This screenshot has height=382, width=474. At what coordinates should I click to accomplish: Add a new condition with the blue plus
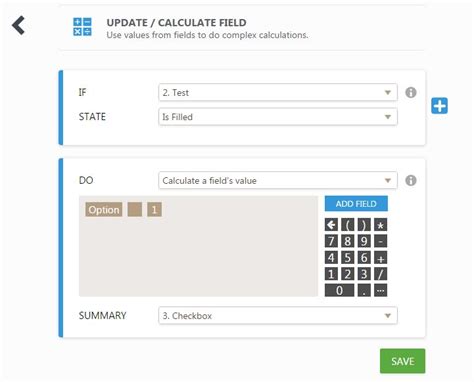[x=439, y=106]
